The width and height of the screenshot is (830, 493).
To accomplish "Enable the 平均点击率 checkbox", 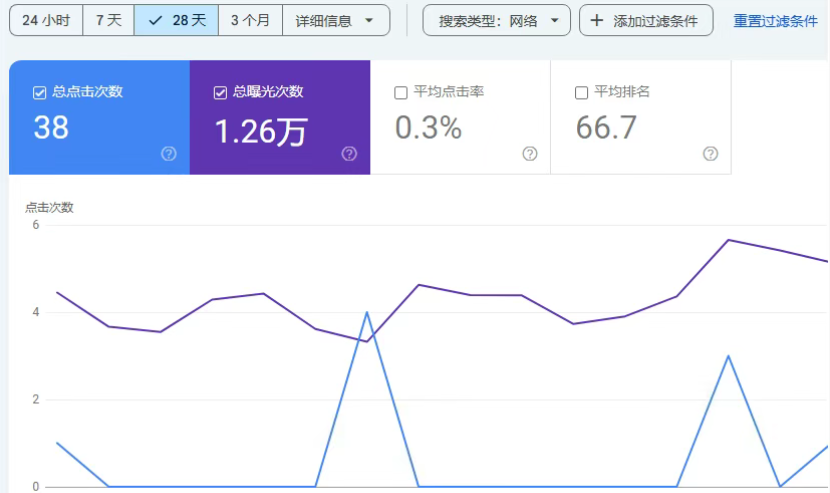I will pos(401,93).
